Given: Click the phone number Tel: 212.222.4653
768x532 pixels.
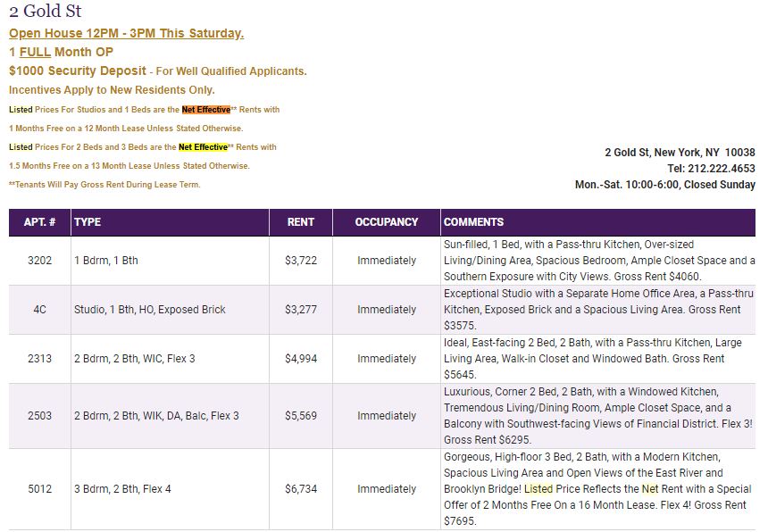Looking at the screenshot, I should pyautogui.click(x=711, y=169).
